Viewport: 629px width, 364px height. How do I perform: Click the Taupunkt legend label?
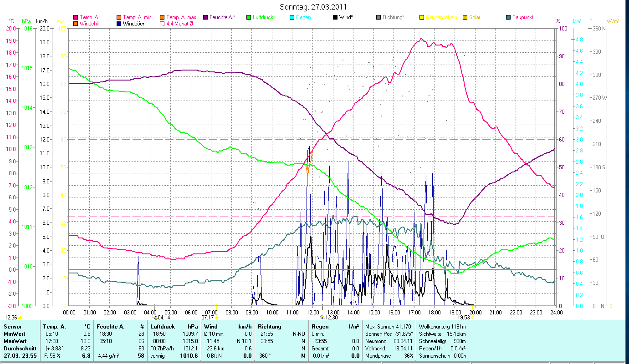click(x=522, y=17)
